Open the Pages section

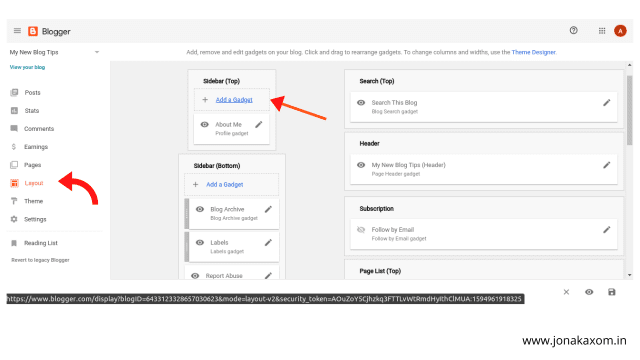pyautogui.click(x=32, y=165)
